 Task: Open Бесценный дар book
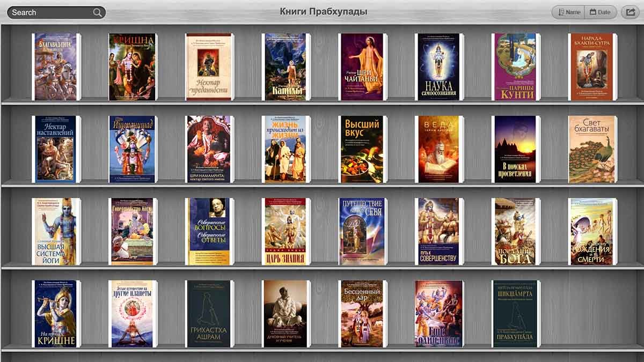pyautogui.click(x=362, y=314)
